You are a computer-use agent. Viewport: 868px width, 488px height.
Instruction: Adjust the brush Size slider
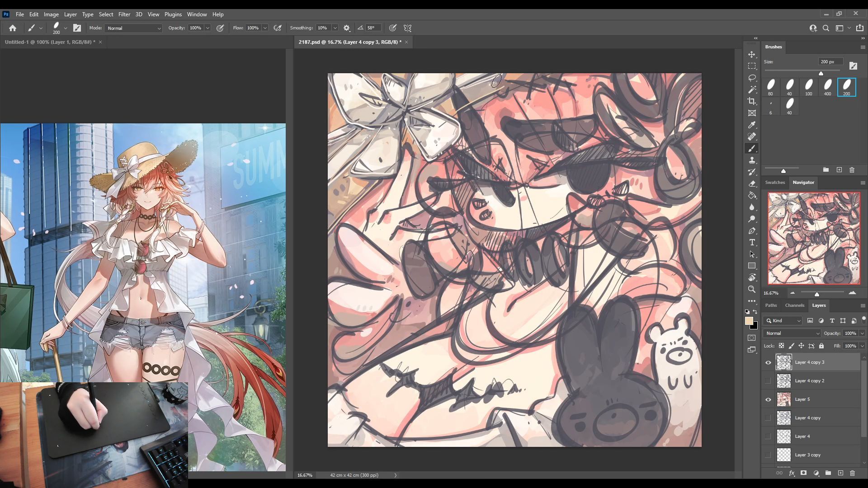click(821, 73)
